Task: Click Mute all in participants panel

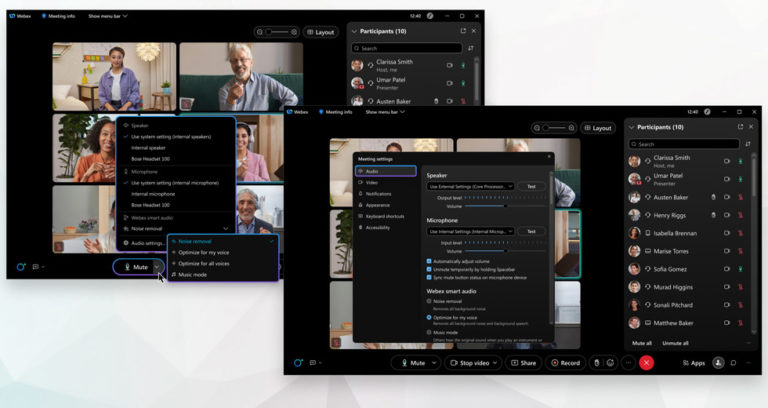Action: (642, 343)
